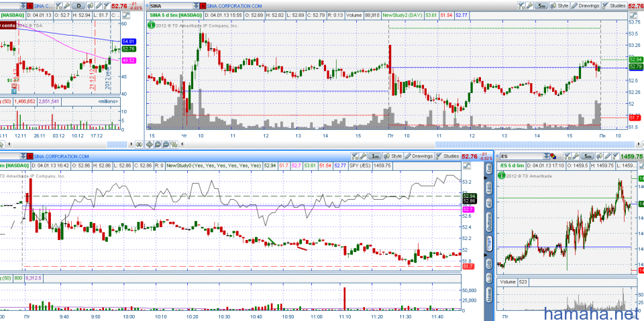The height and width of the screenshot is (321, 644).
Task: Click red alert icon beside SINA symbol box
Action: 203,6
